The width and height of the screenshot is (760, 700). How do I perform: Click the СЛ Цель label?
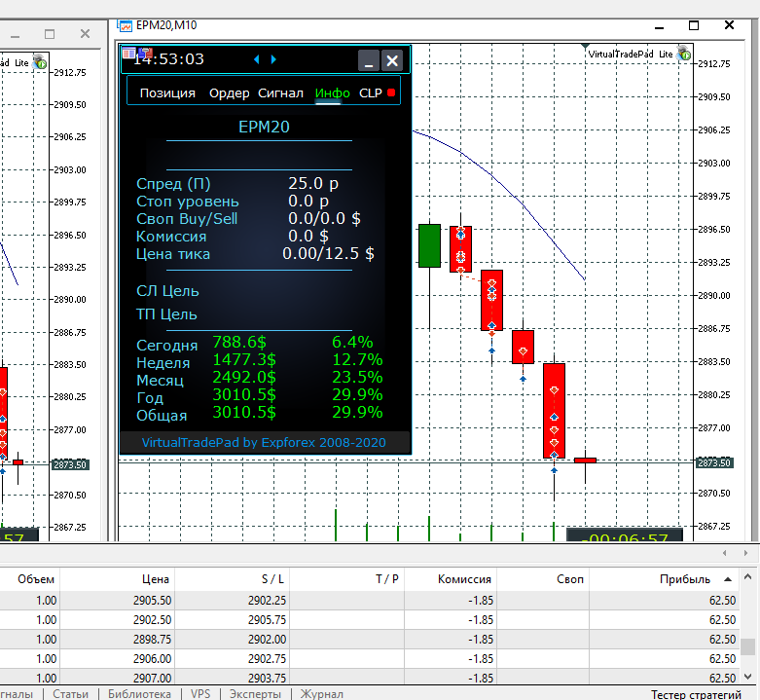coord(167,291)
